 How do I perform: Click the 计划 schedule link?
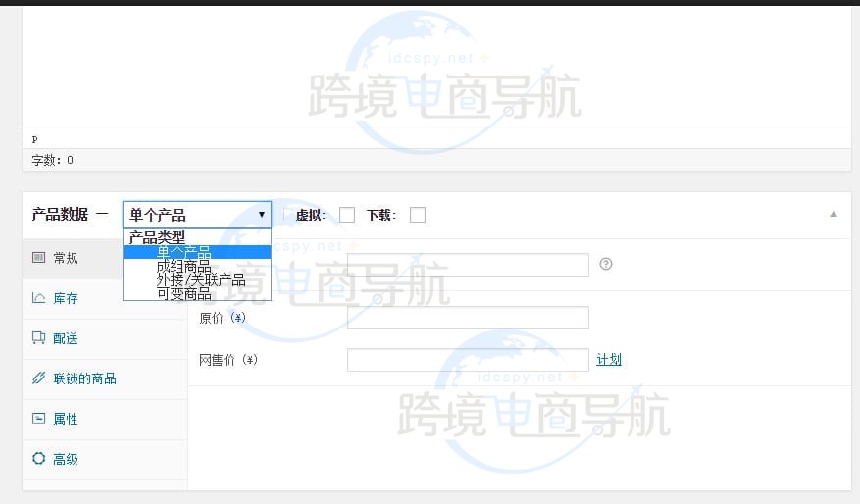tap(609, 360)
